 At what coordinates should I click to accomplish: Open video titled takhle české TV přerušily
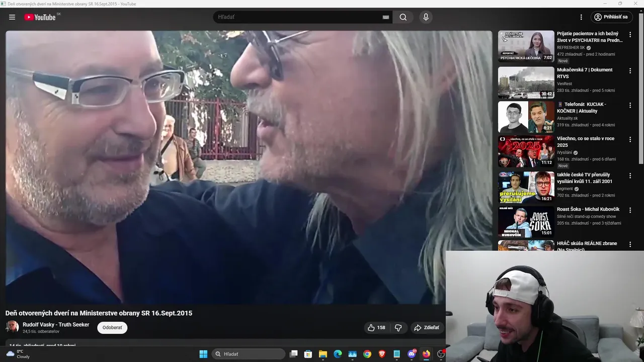(x=585, y=178)
